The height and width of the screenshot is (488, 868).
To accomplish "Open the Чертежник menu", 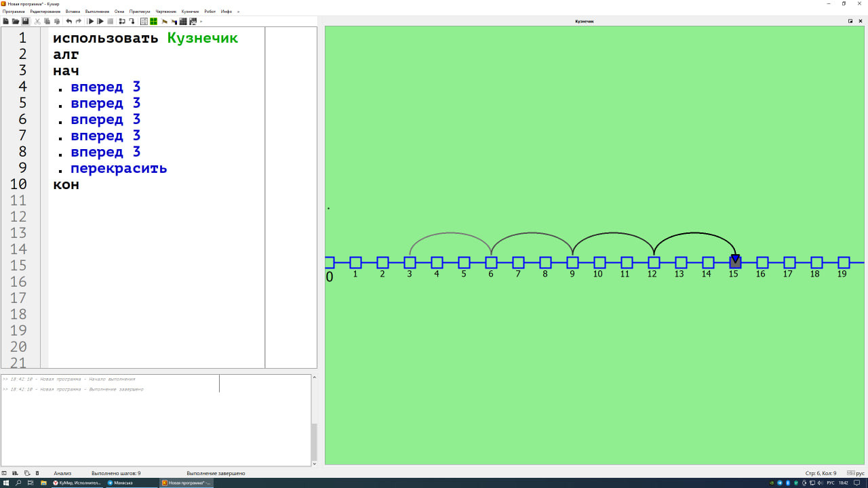I will 165,12.
